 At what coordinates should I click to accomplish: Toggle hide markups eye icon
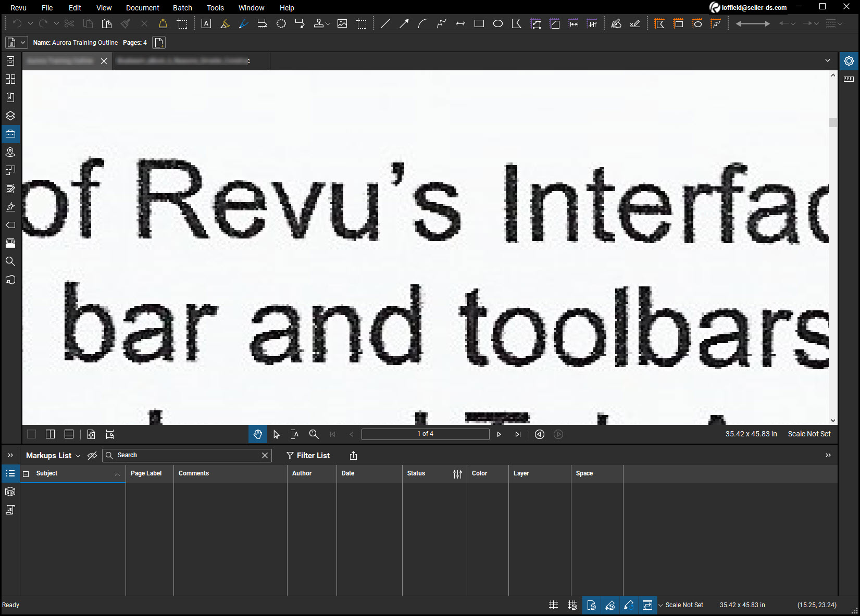pos(92,456)
